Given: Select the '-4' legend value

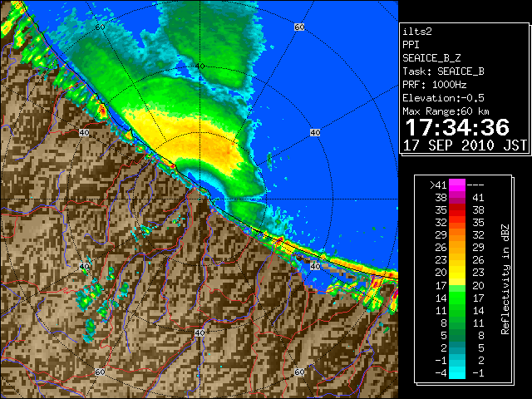Looking at the screenshot, I should click(441, 373).
